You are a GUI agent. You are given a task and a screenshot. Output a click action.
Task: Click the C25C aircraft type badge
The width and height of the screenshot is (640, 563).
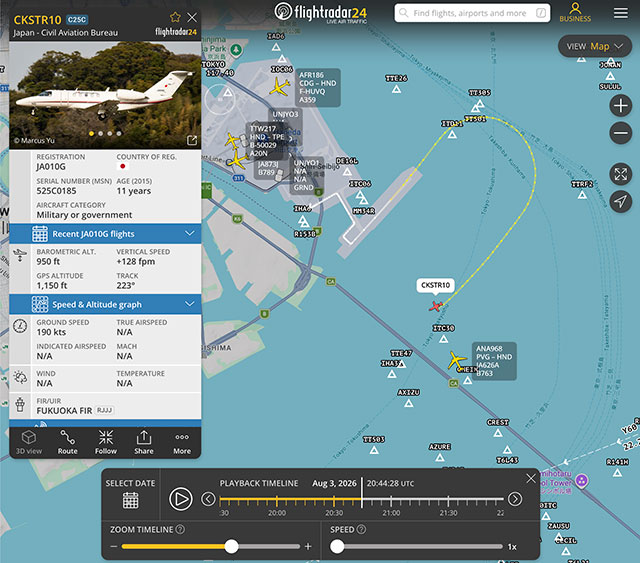pyautogui.click(x=77, y=20)
